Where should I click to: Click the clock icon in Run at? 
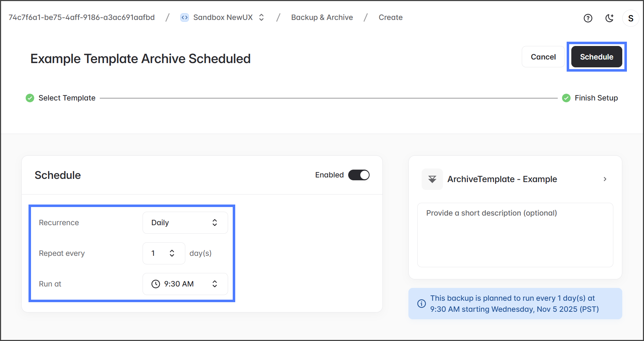tap(156, 284)
